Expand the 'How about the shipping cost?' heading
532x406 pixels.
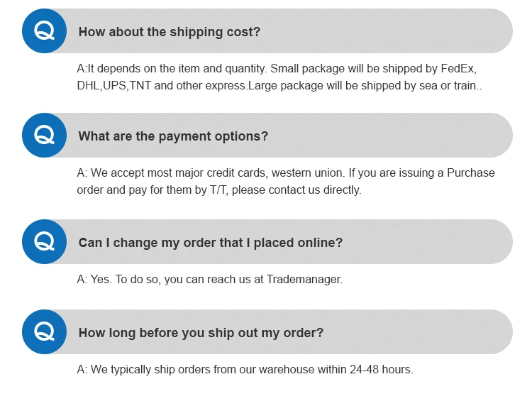coord(170,32)
